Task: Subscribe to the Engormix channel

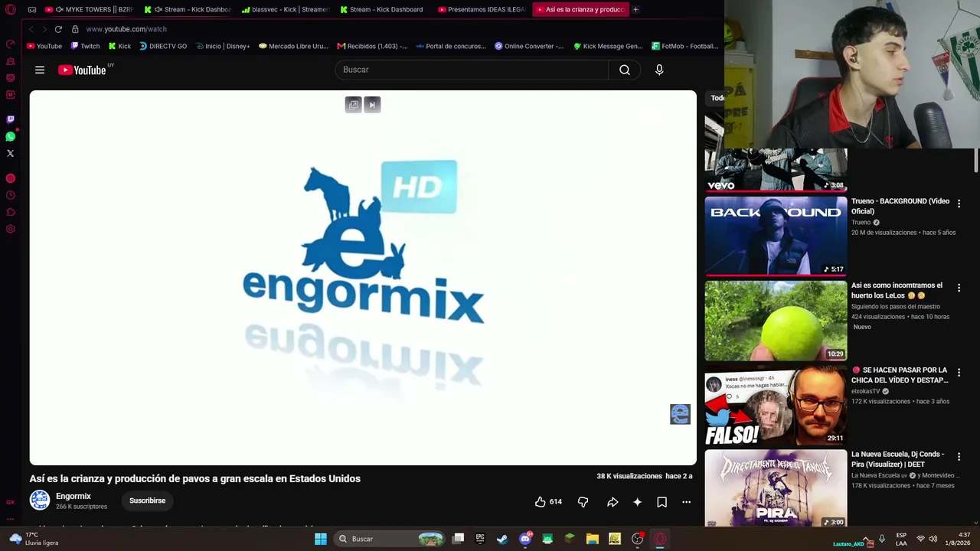Action: click(x=147, y=500)
